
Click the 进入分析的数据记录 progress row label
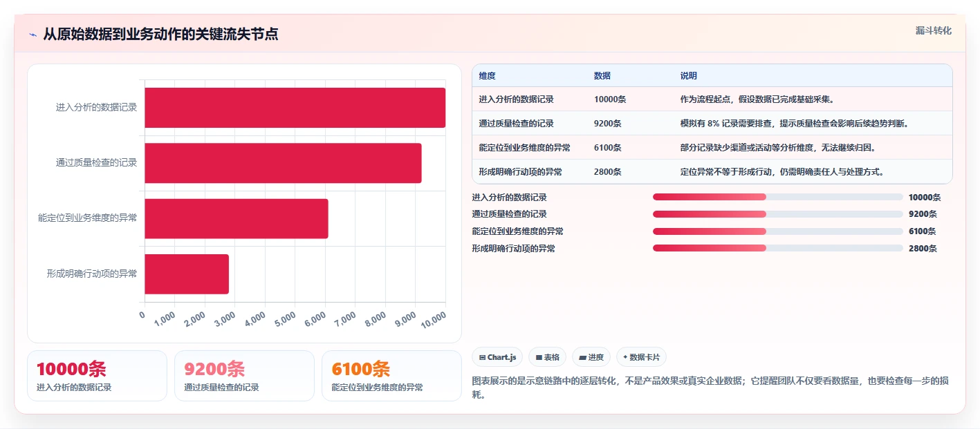(x=509, y=197)
